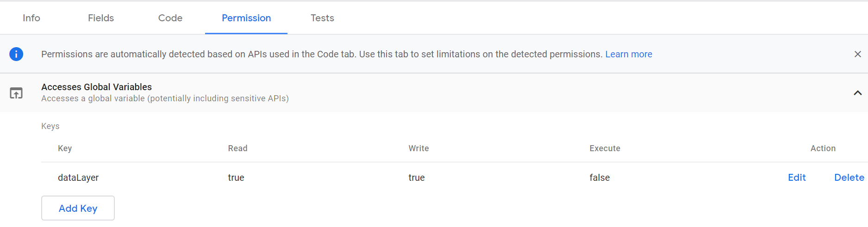Screen dimensions: 868x227
Task: Delete the dataLayer key
Action: 849,178
